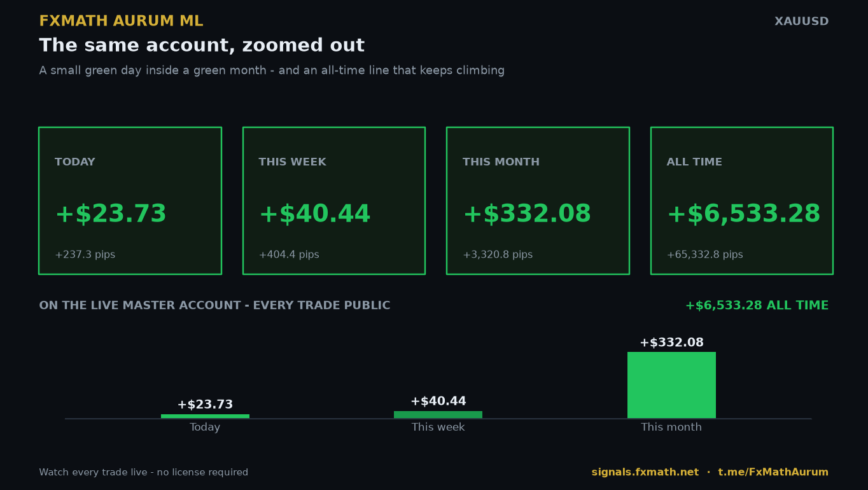
Task: Click the +$332.08 label above This month bar
Action: pyautogui.click(x=671, y=343)
